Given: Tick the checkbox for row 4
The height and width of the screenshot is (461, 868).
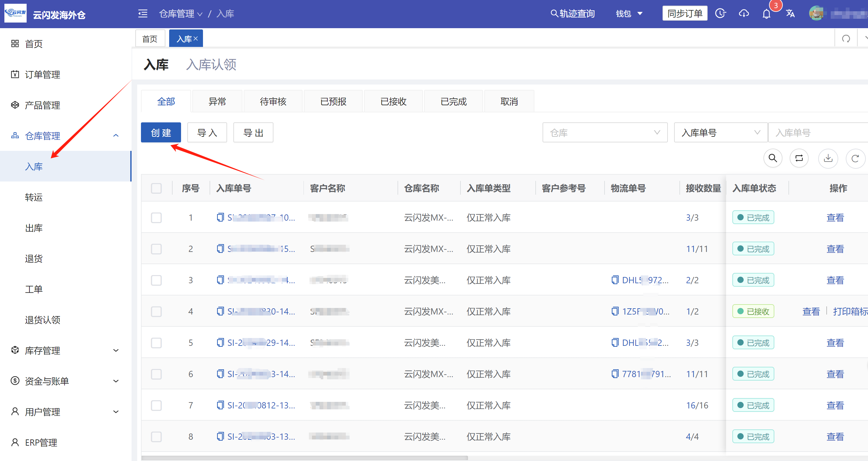Looking at the screenshot, I should pos(156,311).
